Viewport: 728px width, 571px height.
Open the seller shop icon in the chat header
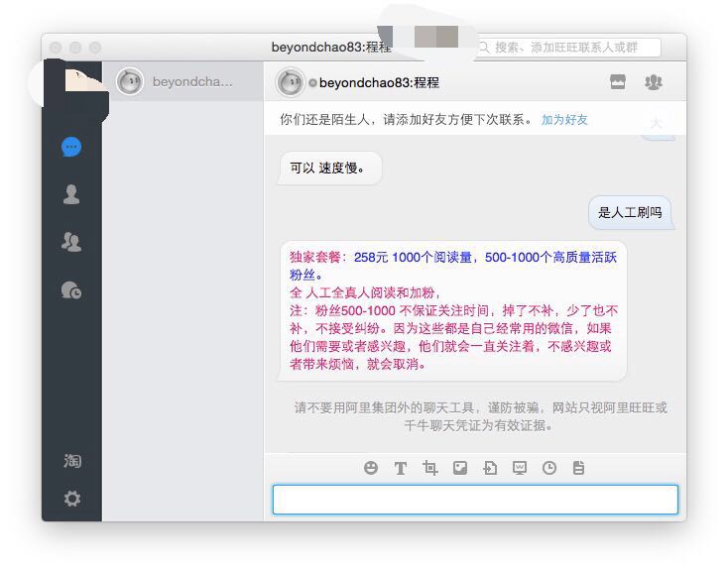618,82
